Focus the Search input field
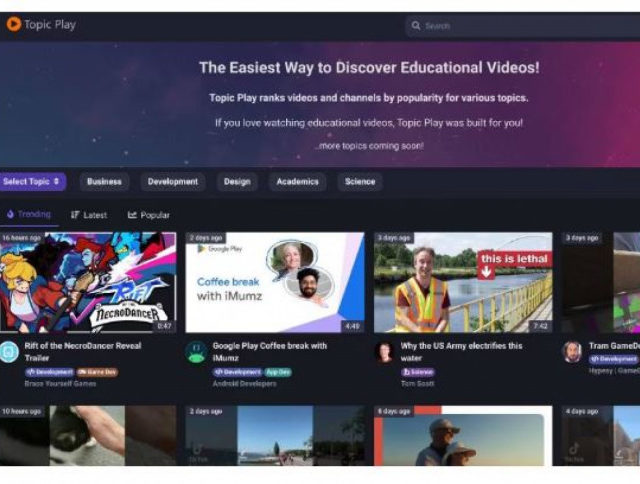The image size is (640, 484). [522, 26]
